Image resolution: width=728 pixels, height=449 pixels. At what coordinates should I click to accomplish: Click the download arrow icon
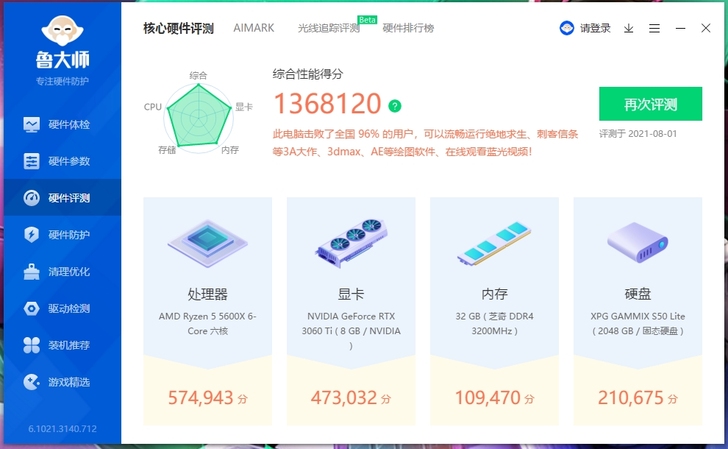click(x=629, y=29)
